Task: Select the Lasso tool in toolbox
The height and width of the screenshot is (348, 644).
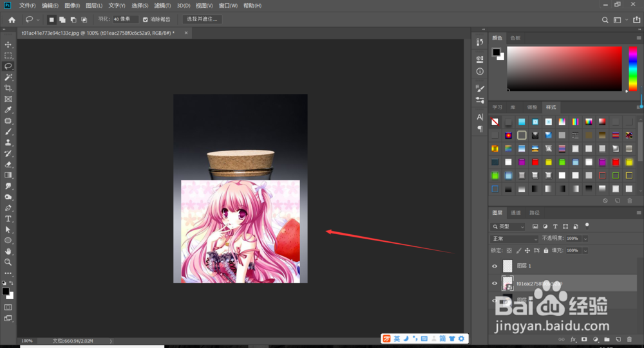Action: pos(8,66)
